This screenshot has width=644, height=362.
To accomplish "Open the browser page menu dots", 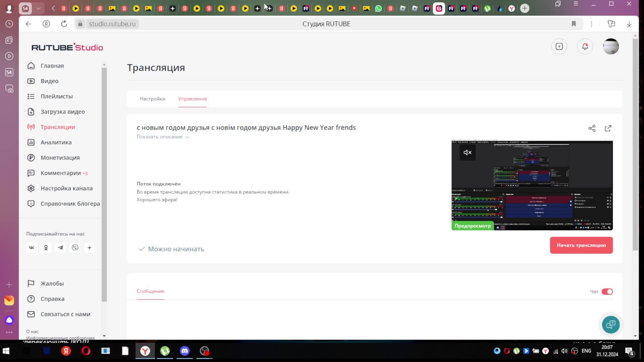I will point(592,24).
